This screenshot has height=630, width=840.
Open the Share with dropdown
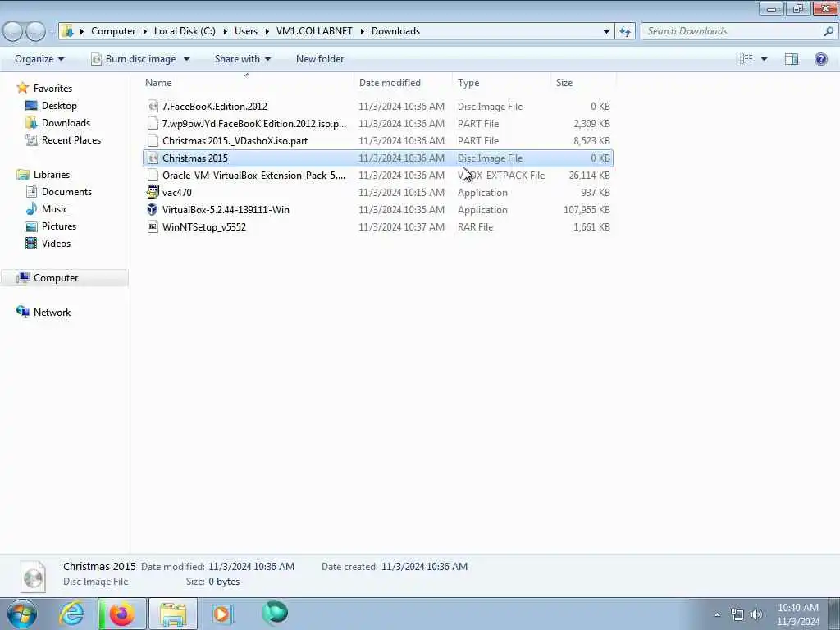point(243,59)
